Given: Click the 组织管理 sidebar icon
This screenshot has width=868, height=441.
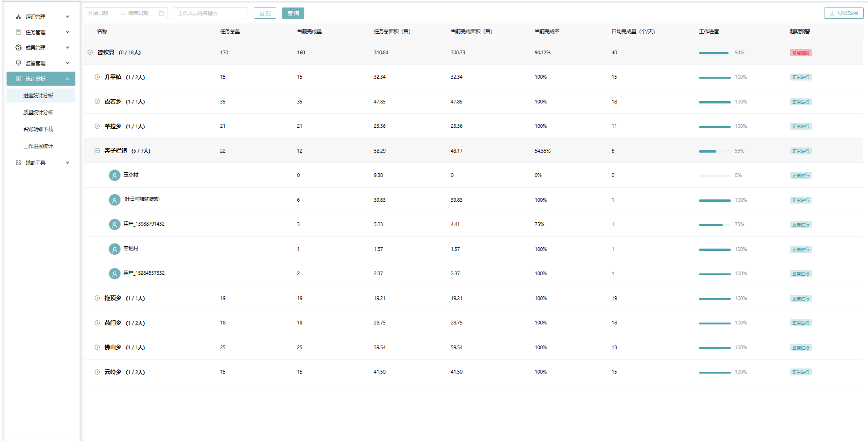Looking at the screenshot, I should click(x=18, y=17).
